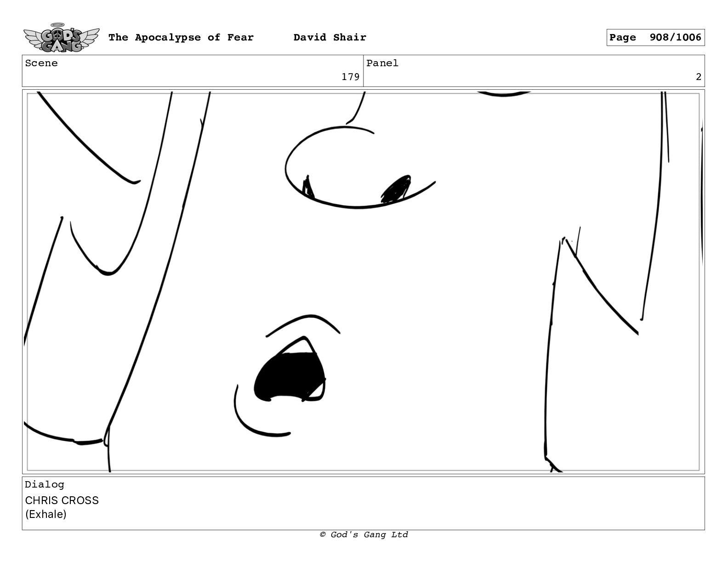Select panel number '2'

(x=699, y=77)
